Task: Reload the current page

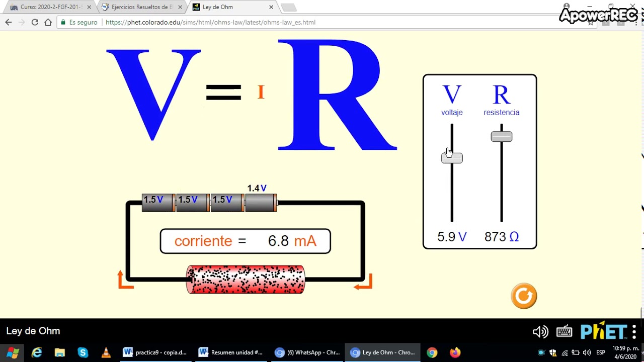Action: pos(35,22)
